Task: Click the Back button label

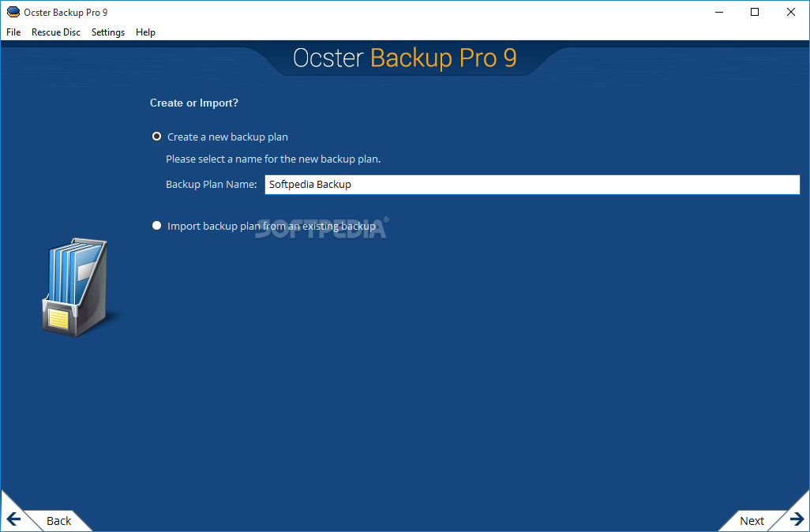Action: [59, 521]
